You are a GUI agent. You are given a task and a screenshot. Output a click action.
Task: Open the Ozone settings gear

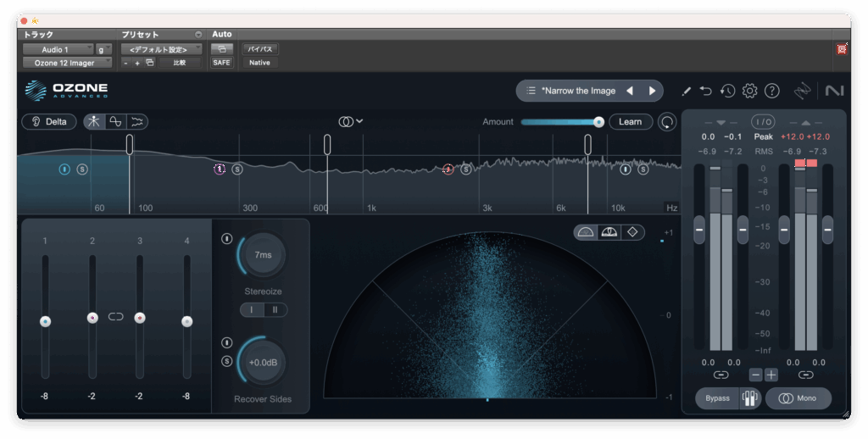[x=749, y=91]
